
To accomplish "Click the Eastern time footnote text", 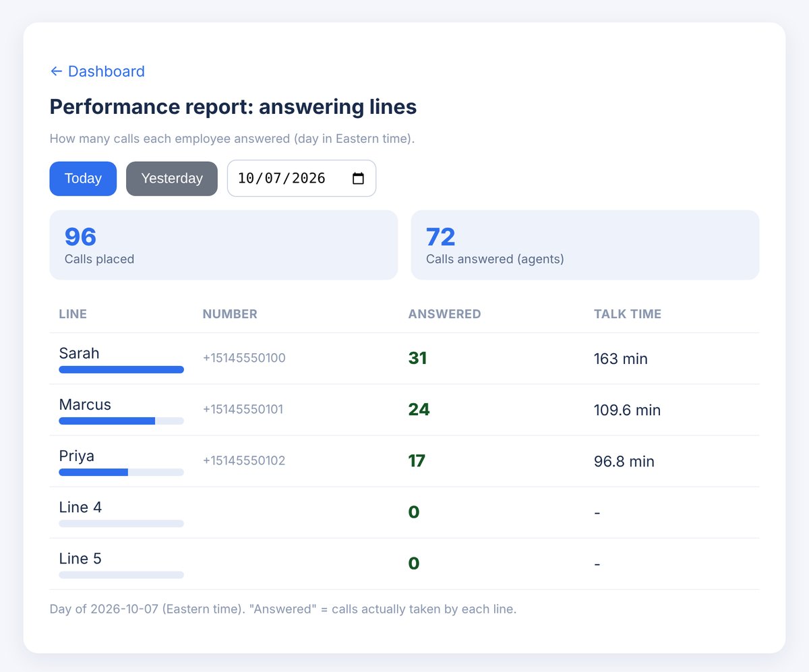I will pos(283,609).
